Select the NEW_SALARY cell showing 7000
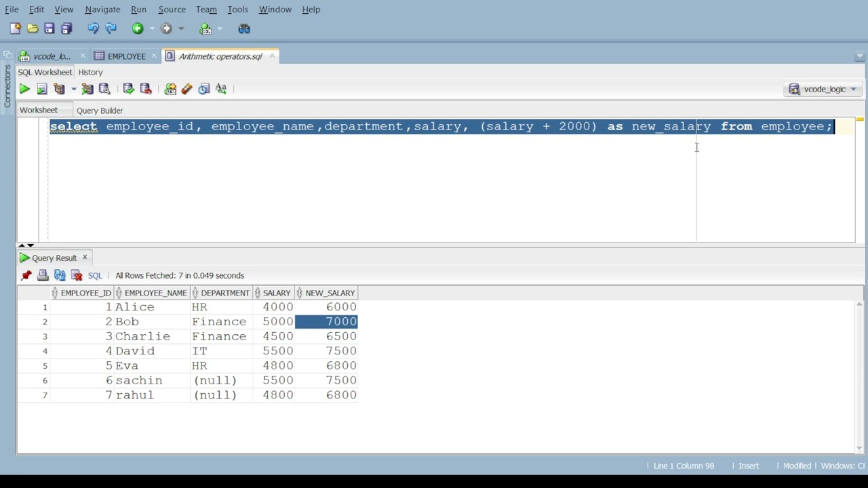Image resolution: width=868 pixels, height=488 pixels. pyautogui.click(x=326, y=321)
